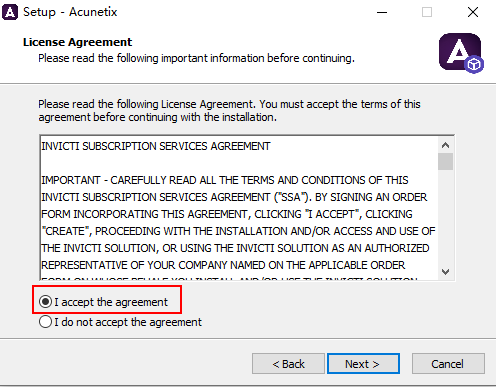
Task: Choose "I do not accept the agreement" option
Action: pyautogui.click(x=45, y=322)
